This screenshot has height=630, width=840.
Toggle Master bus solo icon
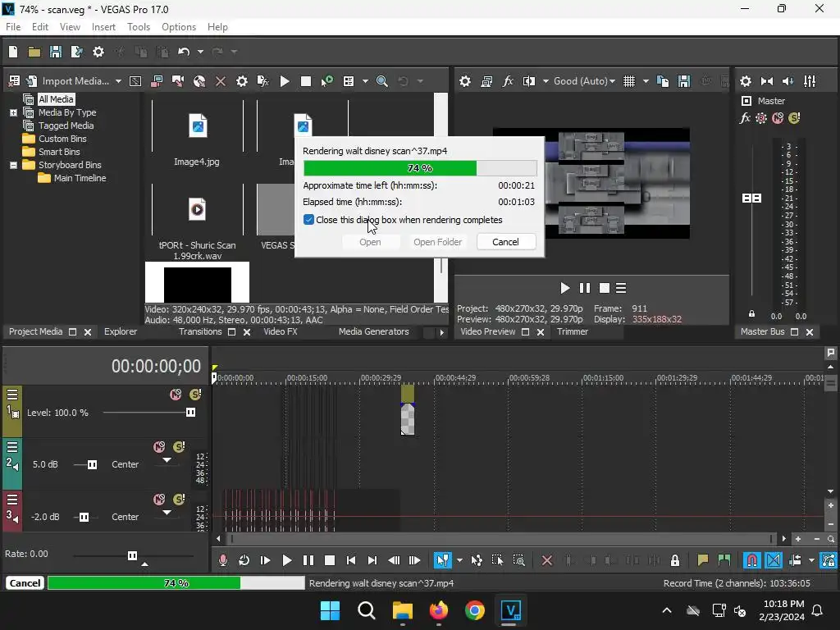[794, 118]
